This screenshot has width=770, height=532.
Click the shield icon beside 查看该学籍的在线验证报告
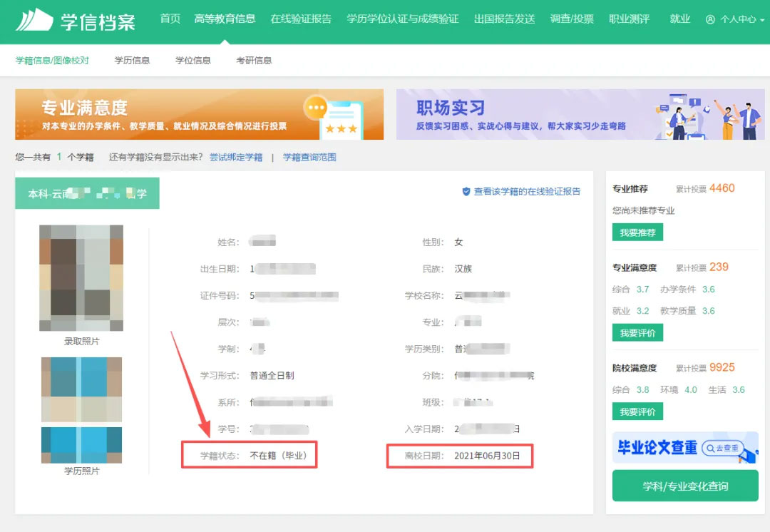pyautogui.click(x=466, y=191)
